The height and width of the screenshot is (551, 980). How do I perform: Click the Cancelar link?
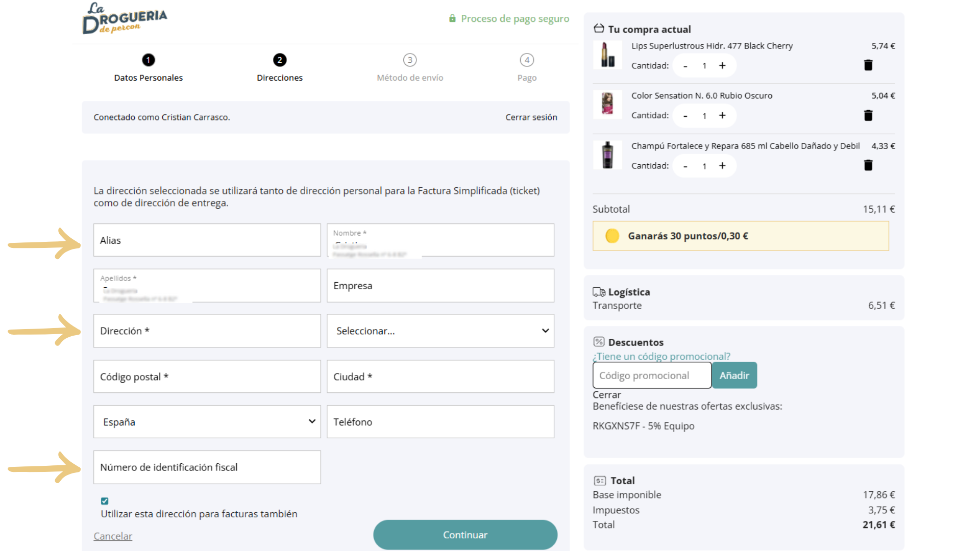[x=113, y=536]
